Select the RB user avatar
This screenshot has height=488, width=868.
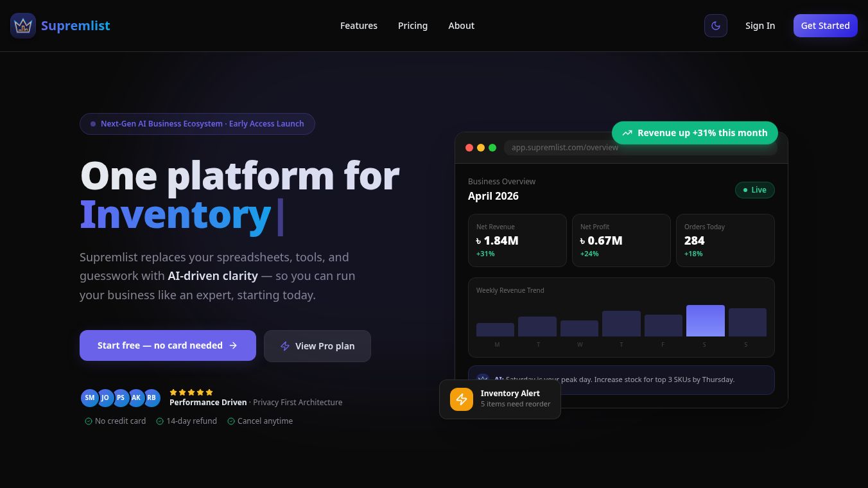tap(152, 398)
